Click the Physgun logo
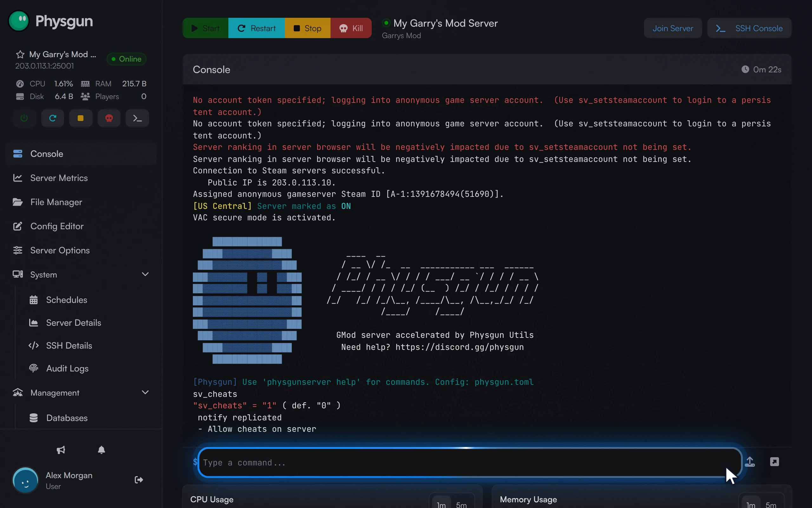Image resolution: width=812 pixels, height=508 pixels. point(51,21)
